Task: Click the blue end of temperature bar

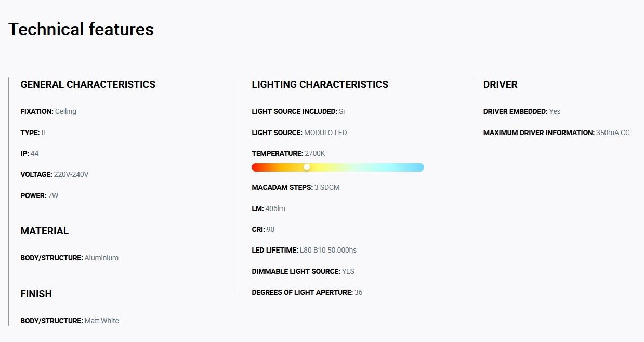Action: [x=419, y=167]
